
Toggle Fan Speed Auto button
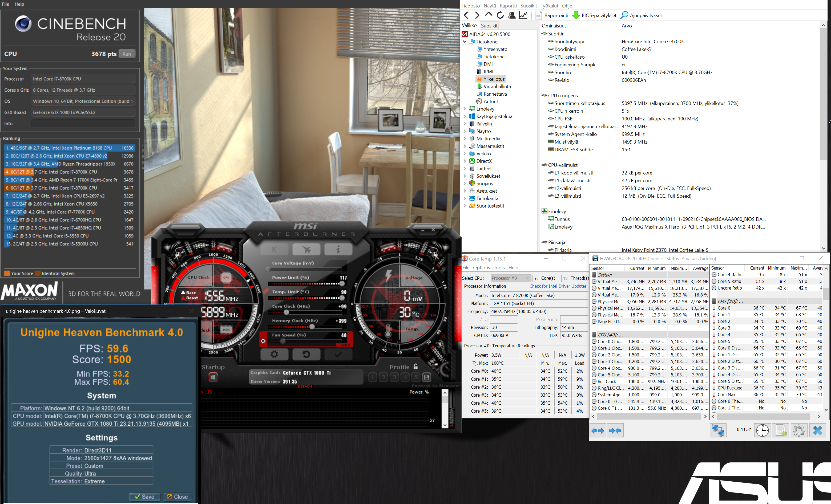[x=346, y=345]
